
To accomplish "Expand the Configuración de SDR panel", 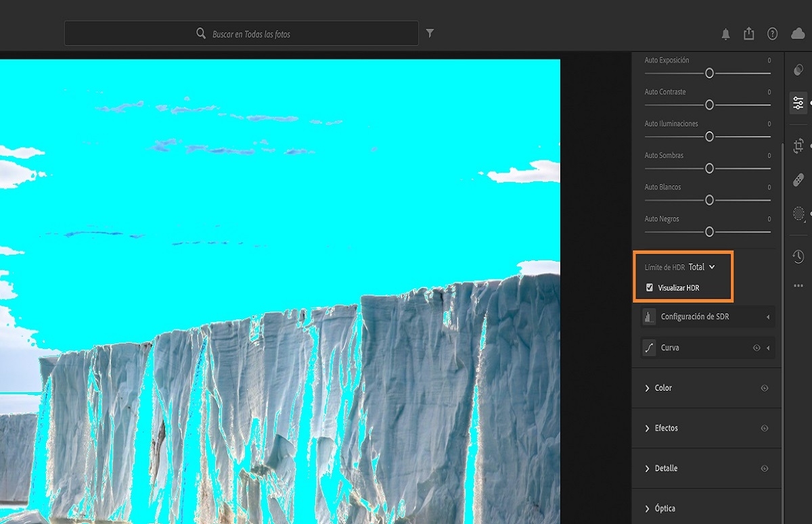I will (x=704, y=316).
